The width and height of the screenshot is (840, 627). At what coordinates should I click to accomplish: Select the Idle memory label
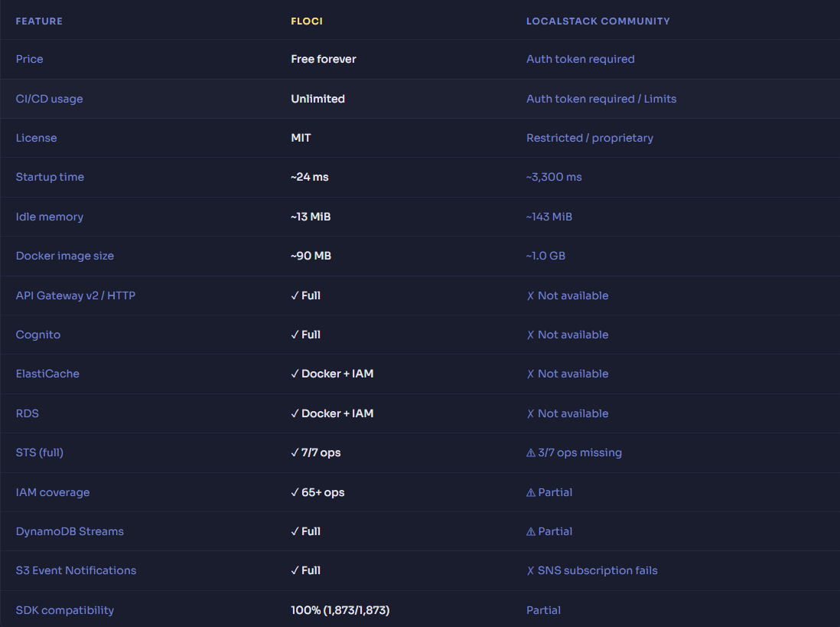(49, 217)
